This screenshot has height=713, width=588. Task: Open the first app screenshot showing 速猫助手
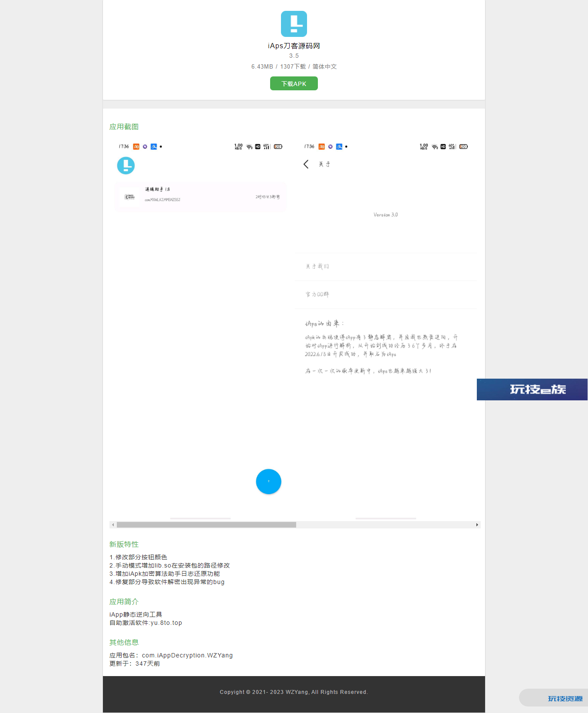point(201,329)
